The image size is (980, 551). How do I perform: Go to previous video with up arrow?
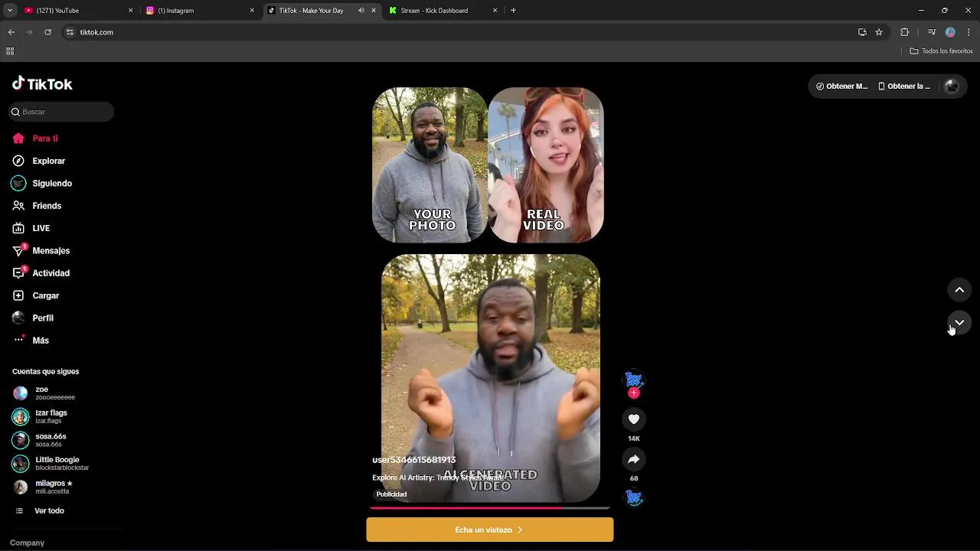point(959,290)
